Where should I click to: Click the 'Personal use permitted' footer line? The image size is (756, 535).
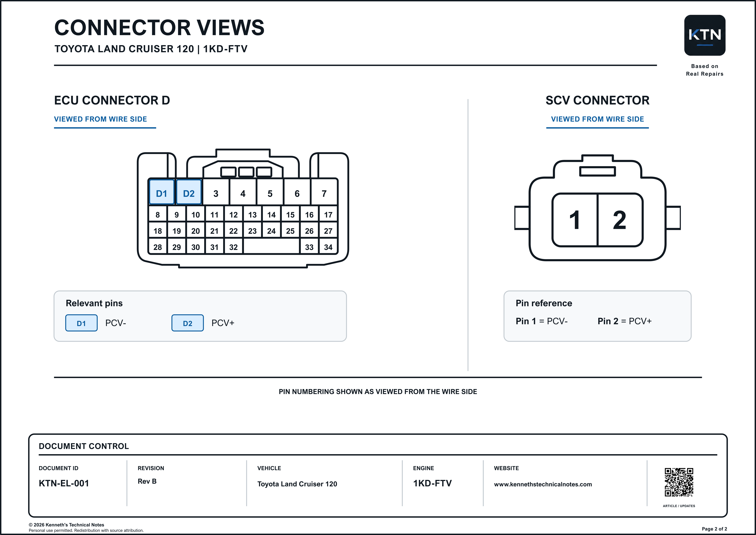pyautogui.click(x=86, y=530)
